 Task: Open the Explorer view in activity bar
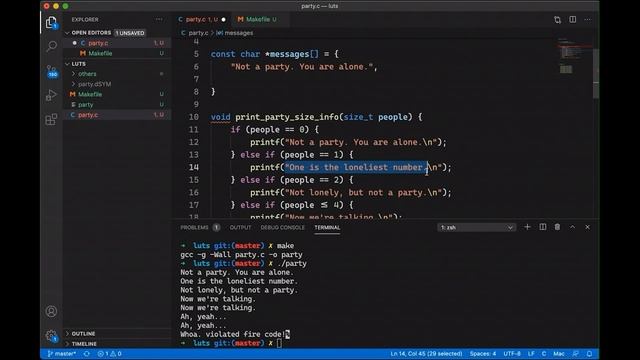(x=51, y=22)
